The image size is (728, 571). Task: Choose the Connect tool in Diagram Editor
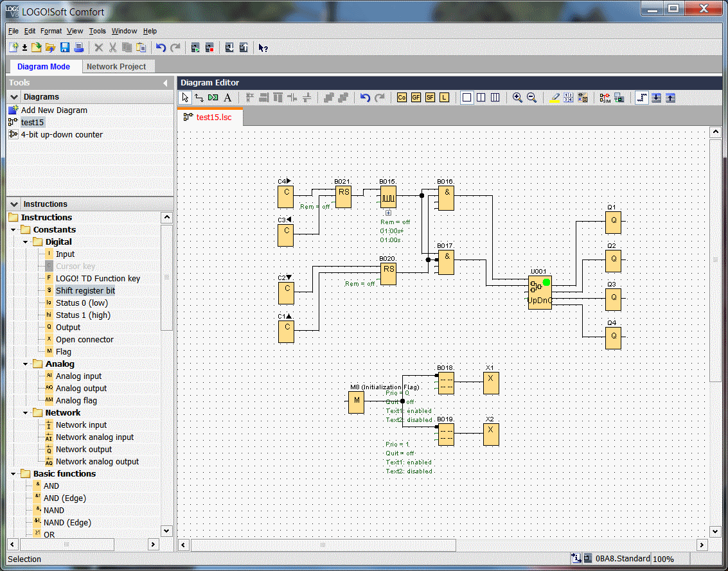pos(199,98)
